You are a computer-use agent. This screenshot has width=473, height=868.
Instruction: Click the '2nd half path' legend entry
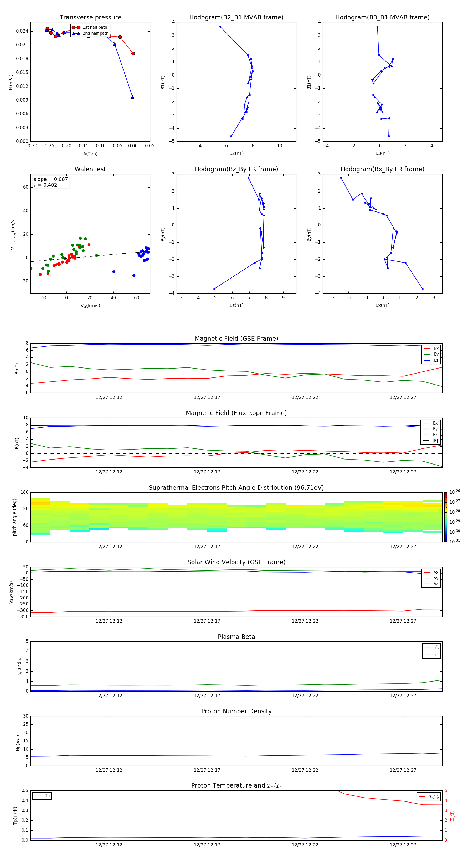click(x=90, y=33)
